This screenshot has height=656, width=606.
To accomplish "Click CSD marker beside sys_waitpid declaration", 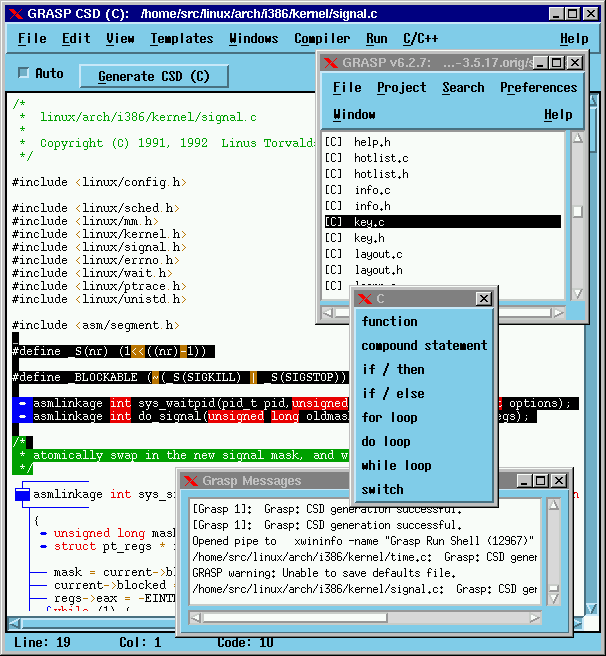I will pos(23,403).
